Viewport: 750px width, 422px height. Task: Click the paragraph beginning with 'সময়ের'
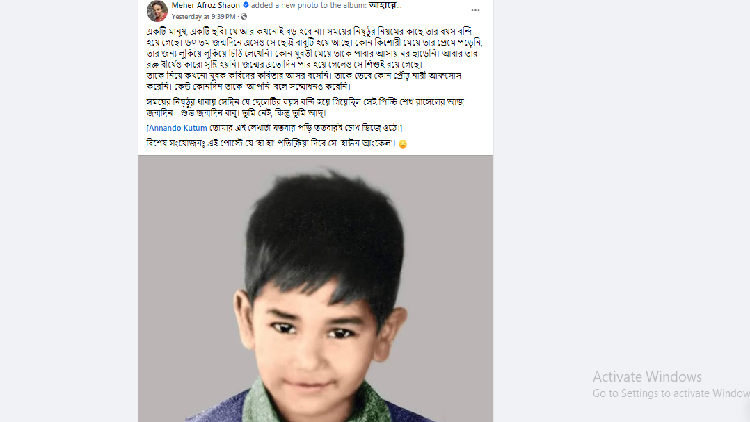tap(305, 108)
